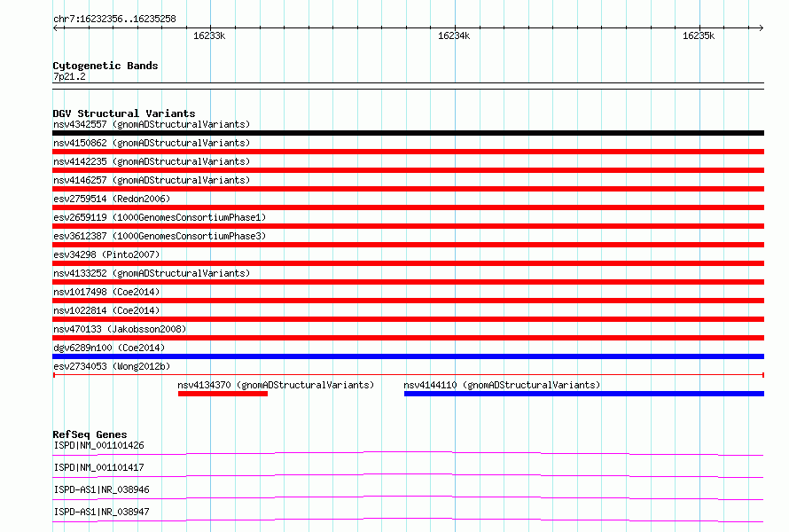Click the thin red line under esv2734053
789x532 pixels.
coord(408,375)
